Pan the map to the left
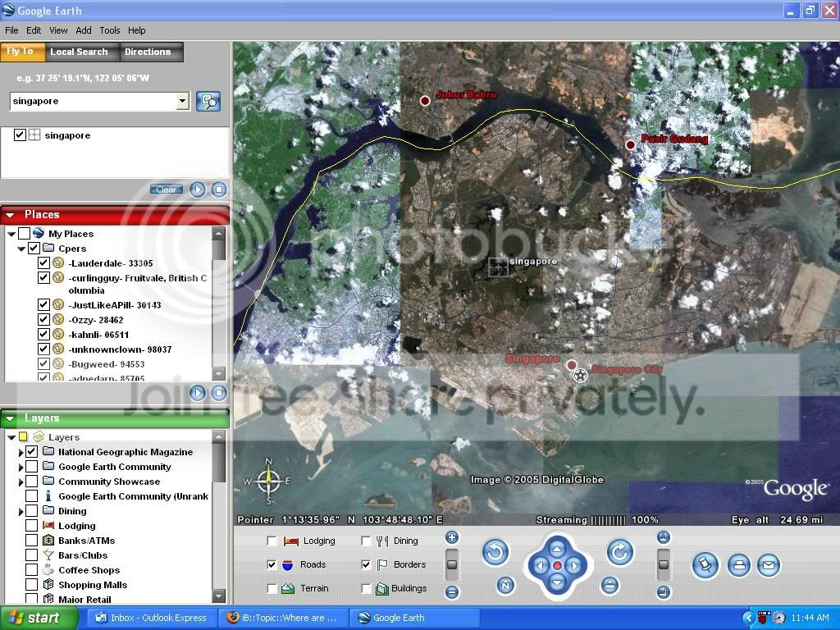This screenshot has height=630, width=840. (540, 566)
